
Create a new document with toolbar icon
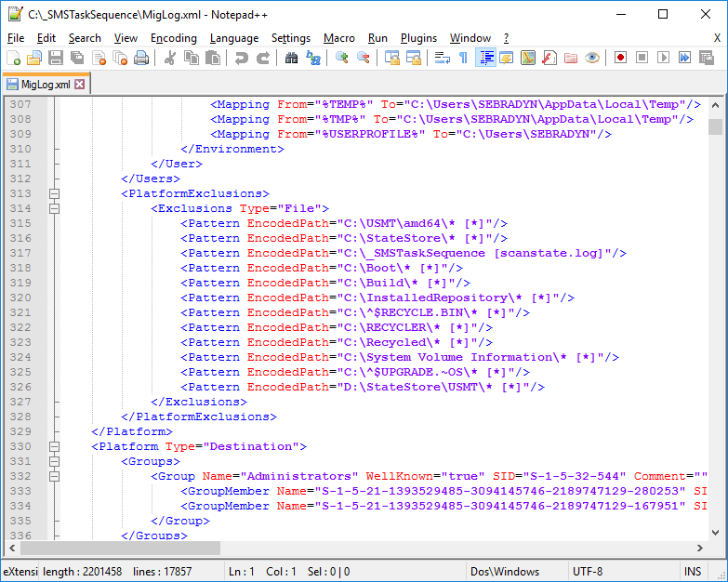point(13,58)
